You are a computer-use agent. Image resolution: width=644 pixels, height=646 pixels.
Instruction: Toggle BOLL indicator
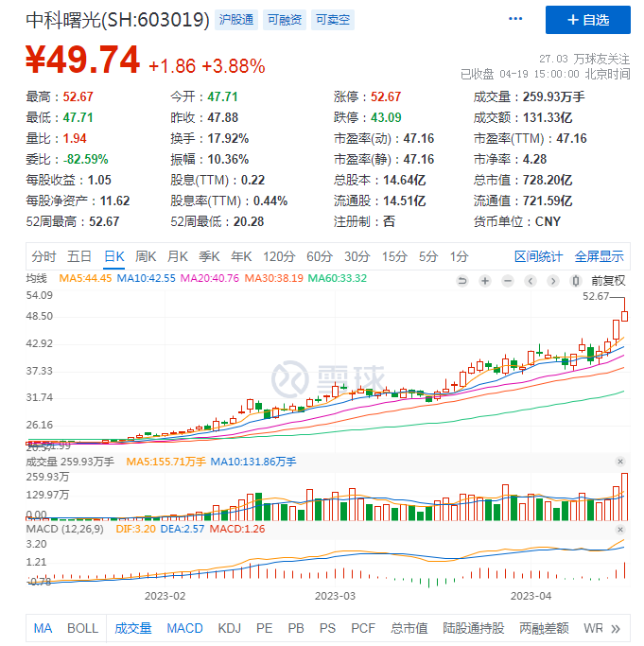(x=83, y=628)
